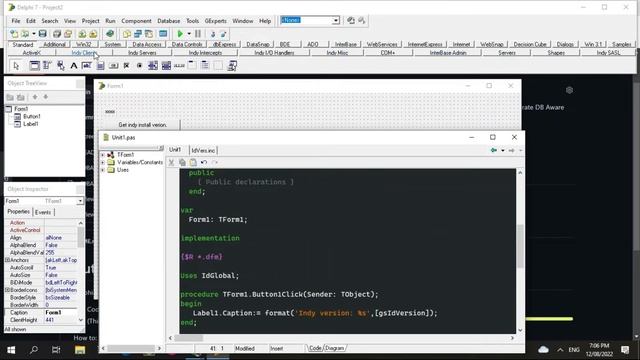The height and width of the screenshot is (360, 640).
Task: Pick the Button component icon
Action: (x=113, y=65)
